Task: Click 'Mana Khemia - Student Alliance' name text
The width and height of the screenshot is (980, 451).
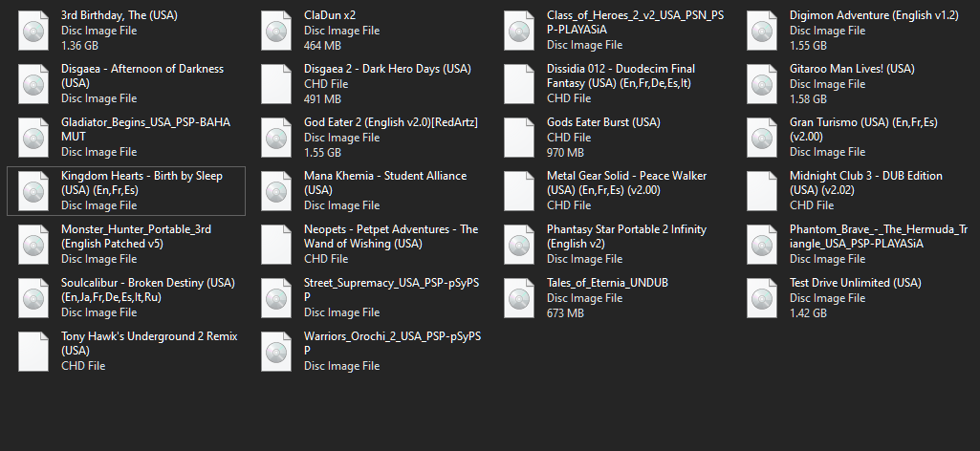Action: click(x=385, y=176)
